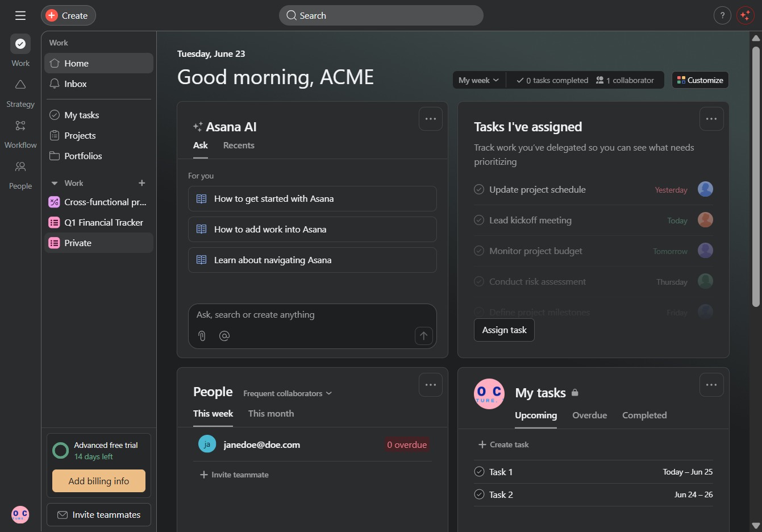Open Portfolios in sidebar
This screenshot has width=762, height=532.
tap(99, 156)
